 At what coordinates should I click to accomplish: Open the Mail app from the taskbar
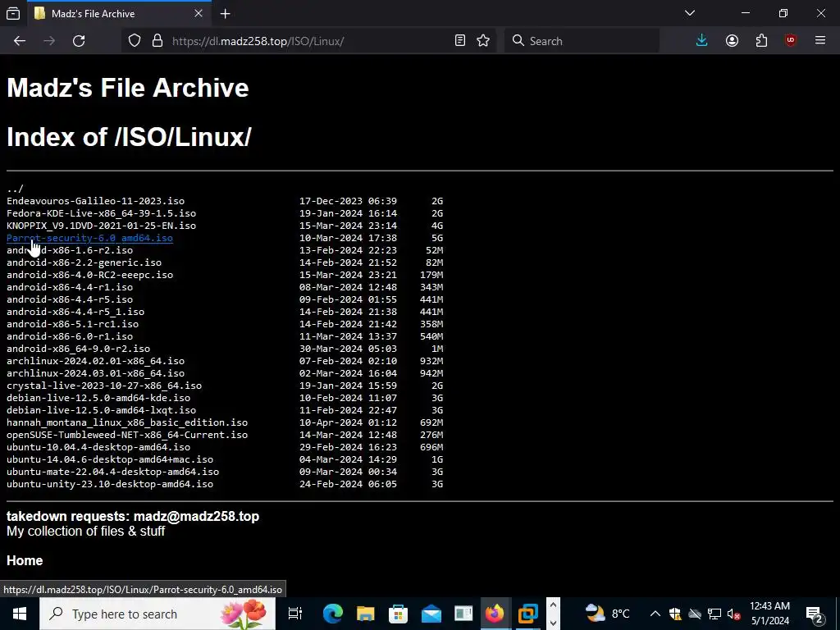[x=431, y=614]
